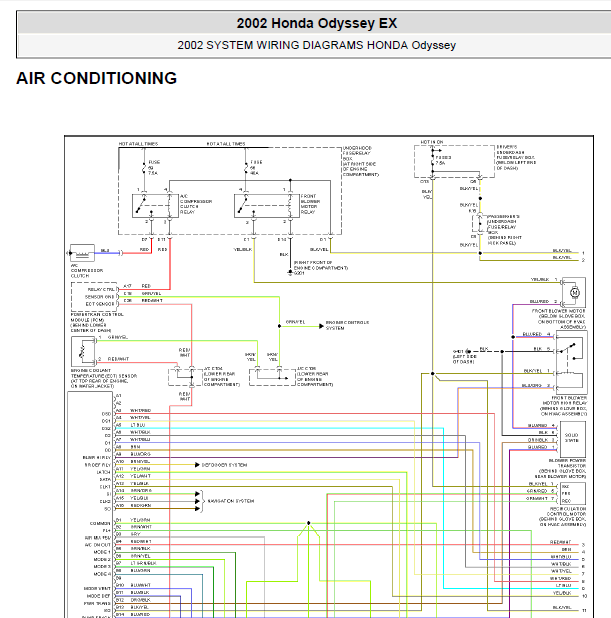
Task: Click the A/C compressor clutch component symbol
Action: [82, 253]
